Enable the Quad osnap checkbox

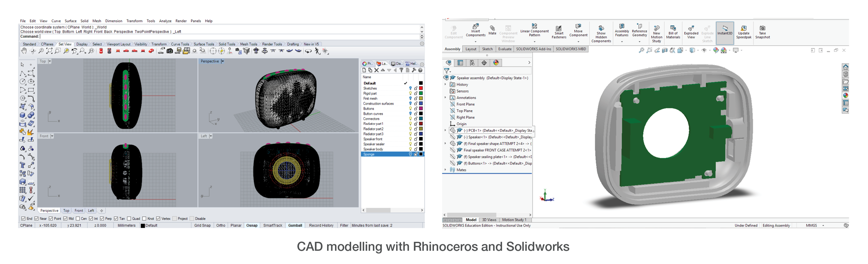coord(129,219)
